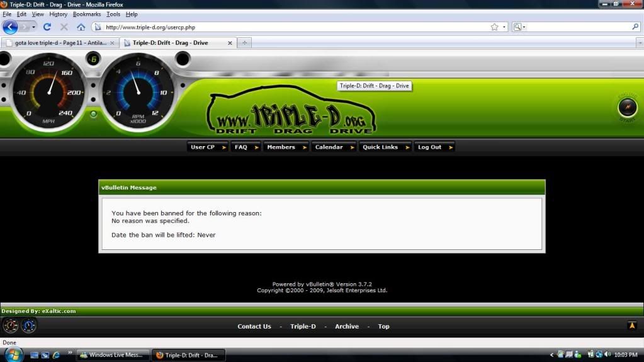
Task: Click the MPH speedometer gauge
Action: pos(48,93)
